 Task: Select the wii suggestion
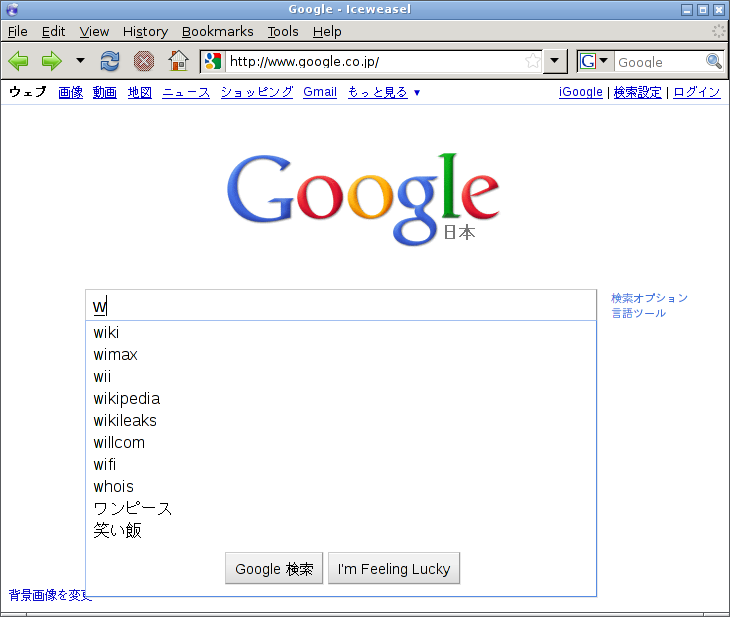click(x=341, y=376)
